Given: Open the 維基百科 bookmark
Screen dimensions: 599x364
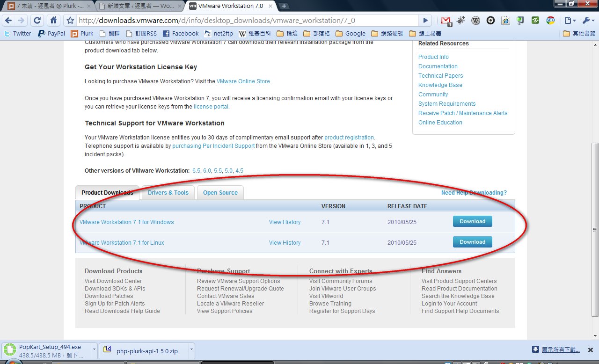Looking at the screenshot, I should click(256, 34).
